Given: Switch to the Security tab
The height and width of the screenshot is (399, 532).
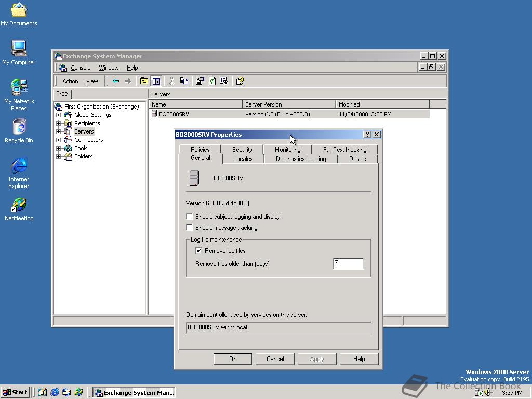Looking at the screenshot, I should point(242,149).
